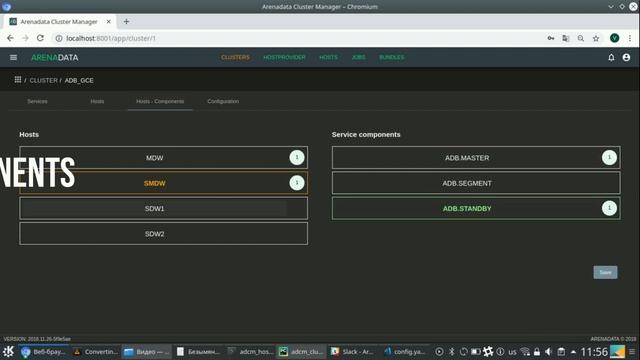This screenshot has width=640, height=360.
Task: Reload the page with the refresh icon
Action: click(40, 38)
